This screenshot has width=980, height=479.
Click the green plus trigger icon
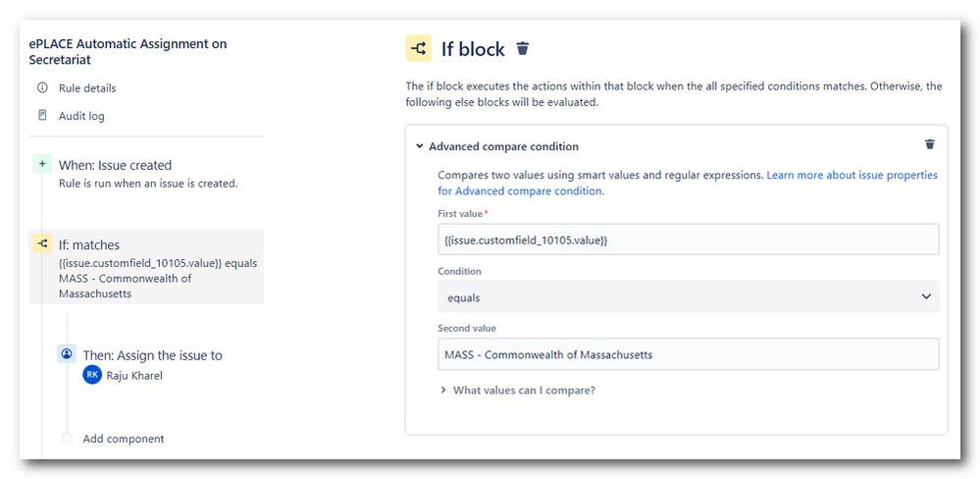pos(42,165)
